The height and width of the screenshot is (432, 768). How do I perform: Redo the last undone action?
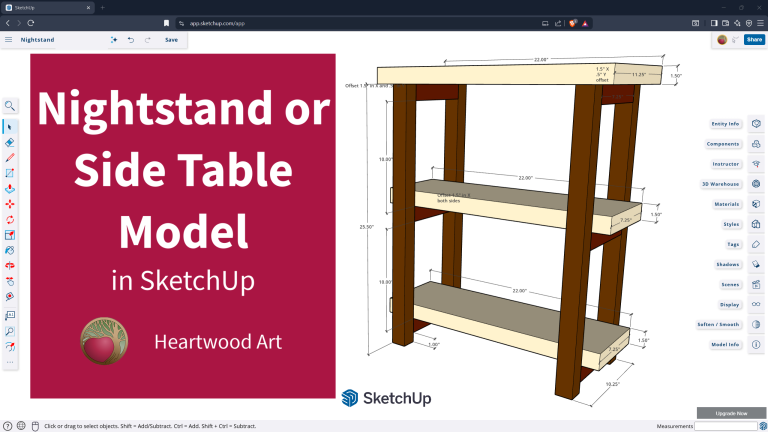(147, 40)
